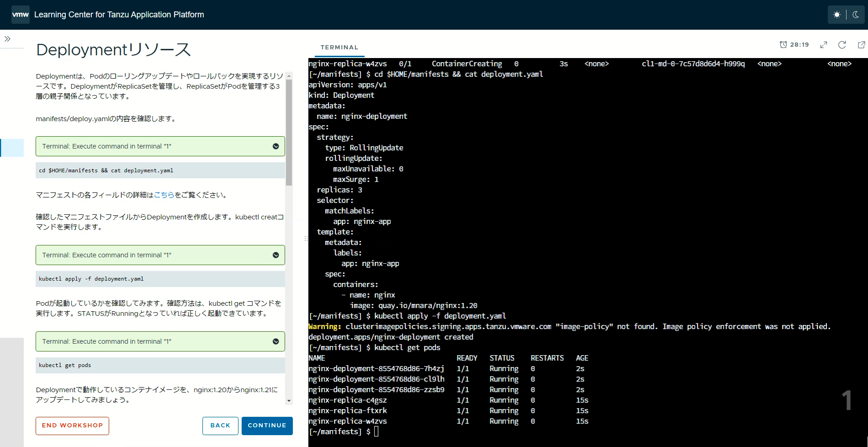Click code block 'cd $HOME/manifests && cat deployment.yaml'

[160, 170]
